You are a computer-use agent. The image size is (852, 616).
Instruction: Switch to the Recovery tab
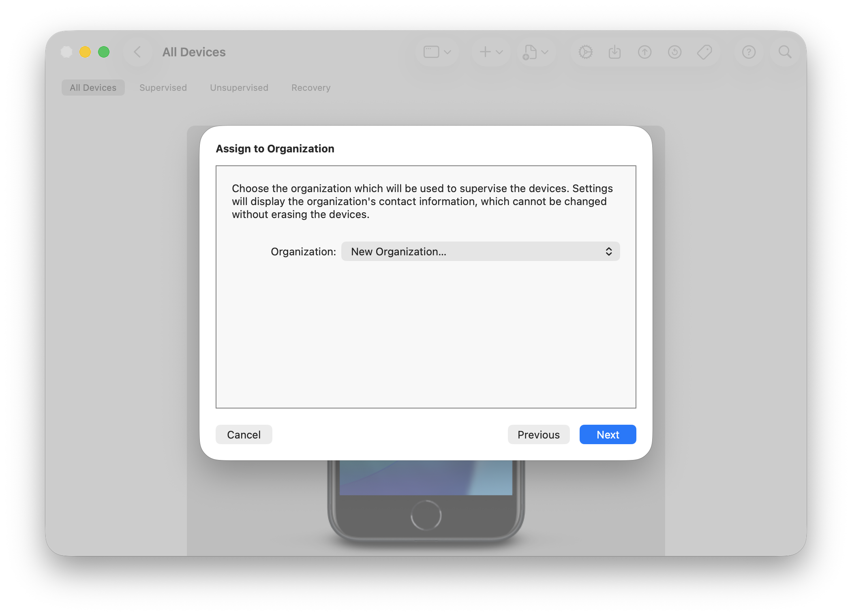pyautogui.click(x=311, y=88)
